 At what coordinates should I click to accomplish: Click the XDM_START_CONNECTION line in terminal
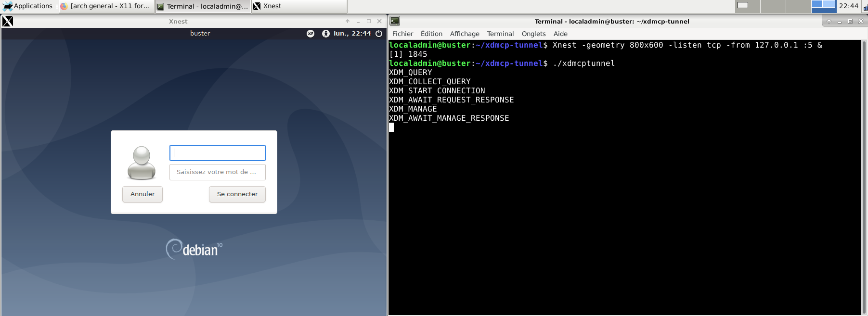pyautogui.click(x=437, y=91)
